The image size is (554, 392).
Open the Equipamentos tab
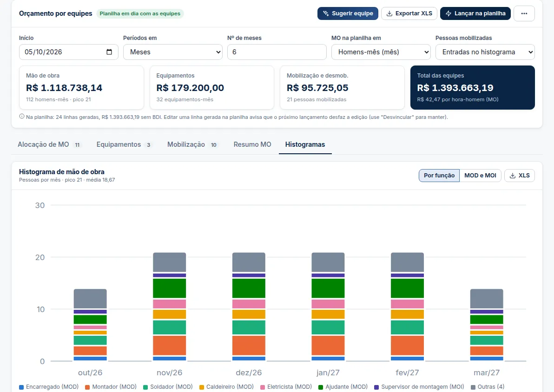[124, 144]
